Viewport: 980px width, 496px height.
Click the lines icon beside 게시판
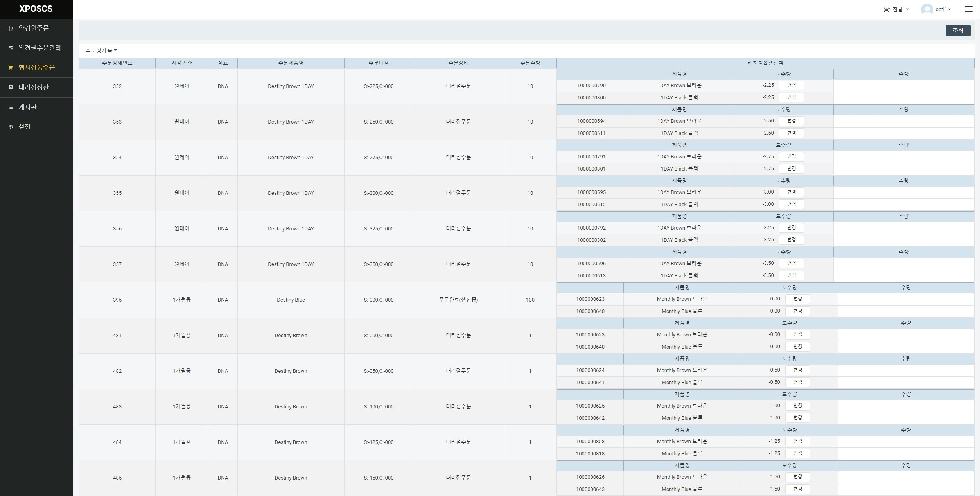tap(11, 107)
